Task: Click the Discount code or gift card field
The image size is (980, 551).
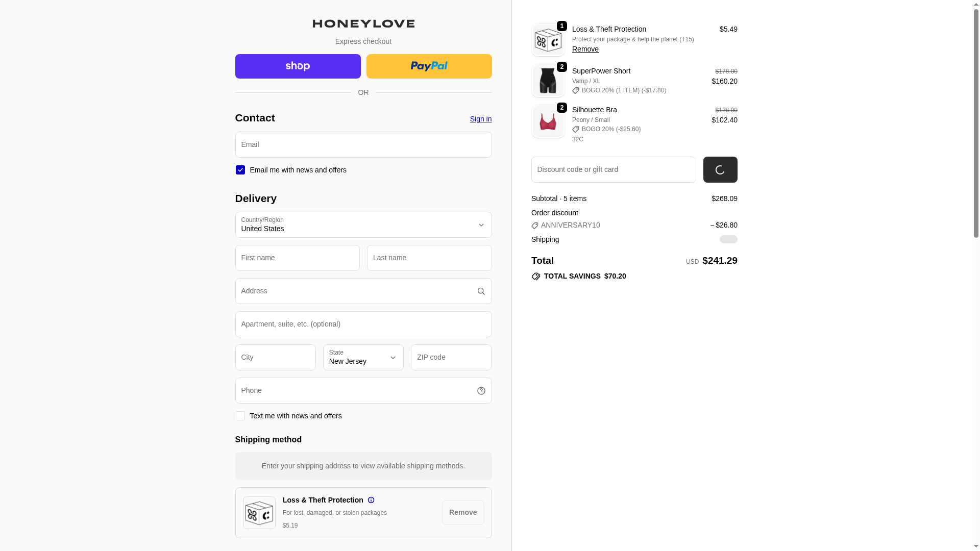Action: pyautogui.click(x=614, y=169)
